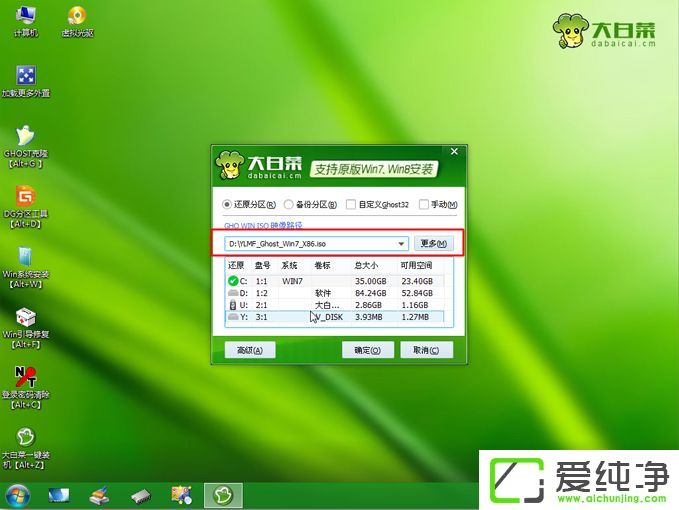679x510 pixels.
Task: Click the 取消(C) button
Action: click(x=426, y=350)
